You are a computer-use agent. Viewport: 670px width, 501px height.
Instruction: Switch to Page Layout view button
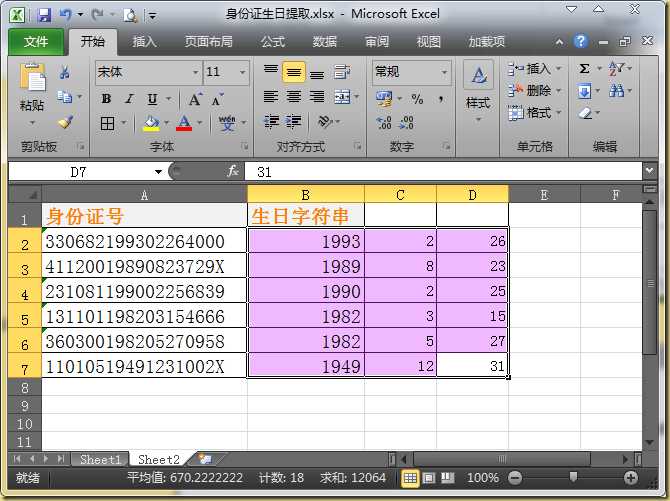tap(429, 478)
